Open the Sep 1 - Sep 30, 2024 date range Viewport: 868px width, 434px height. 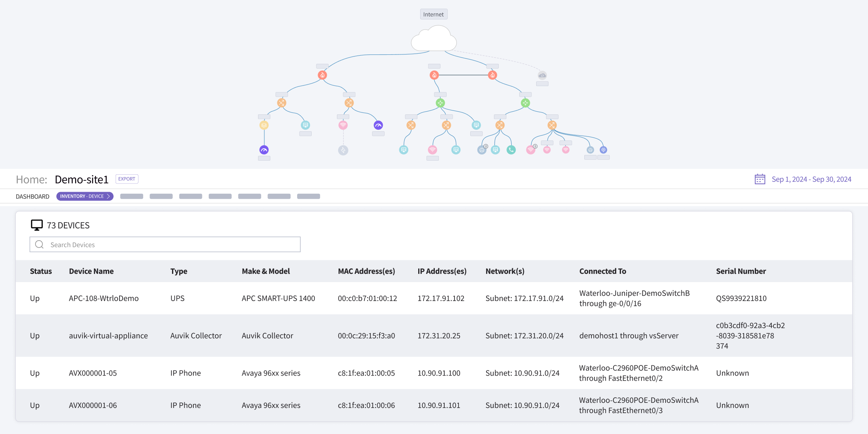[x=811, y=180]
